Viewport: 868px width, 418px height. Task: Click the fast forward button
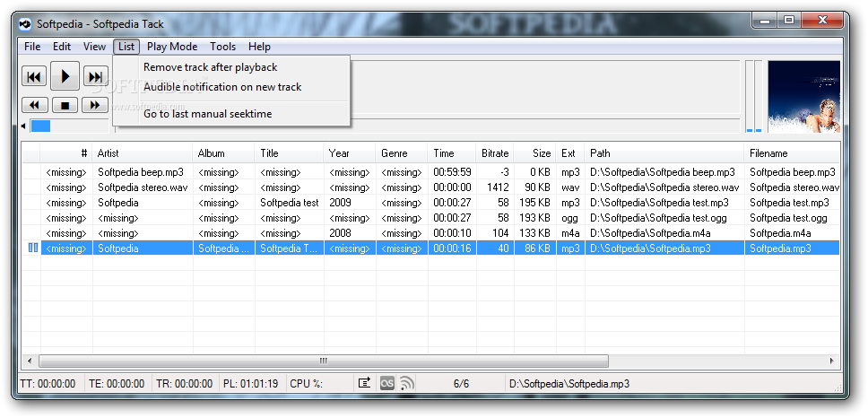click(x=95, y=105)
